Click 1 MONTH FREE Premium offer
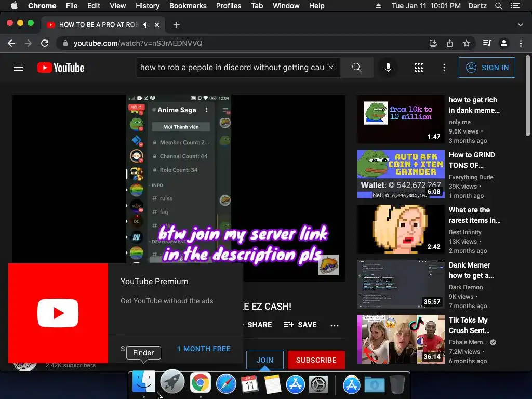The image size is (532, 399). 204,349
